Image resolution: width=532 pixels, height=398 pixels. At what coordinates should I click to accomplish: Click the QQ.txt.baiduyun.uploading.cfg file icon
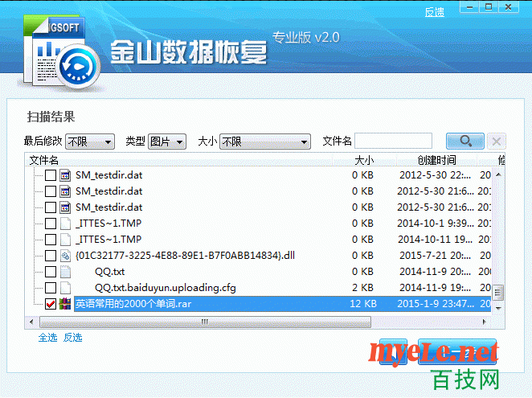click(65, 288)
